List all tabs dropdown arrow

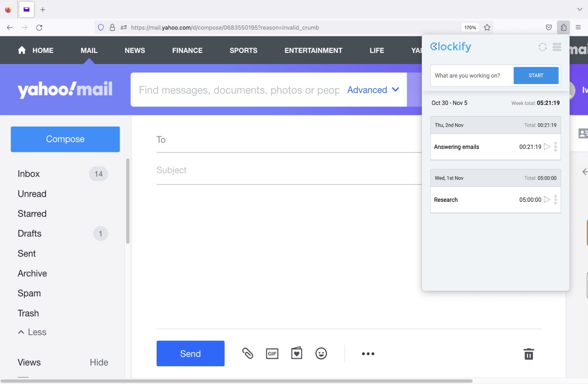[x=580, y=10]
